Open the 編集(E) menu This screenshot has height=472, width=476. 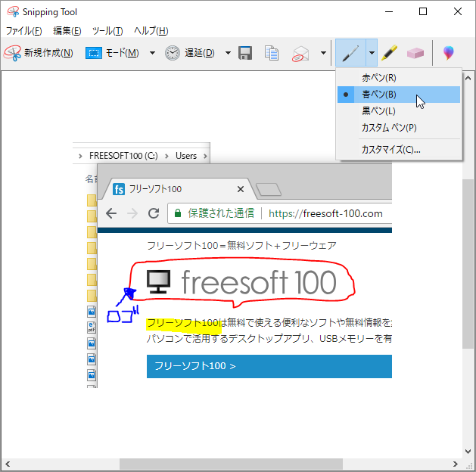67,31
